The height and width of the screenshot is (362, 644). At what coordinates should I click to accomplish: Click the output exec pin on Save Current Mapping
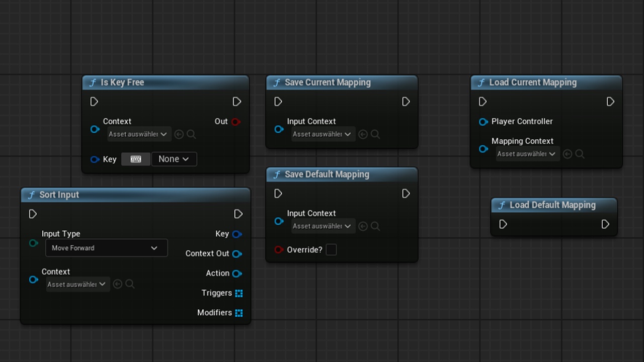pyautogui.click(x=406, y=102)
